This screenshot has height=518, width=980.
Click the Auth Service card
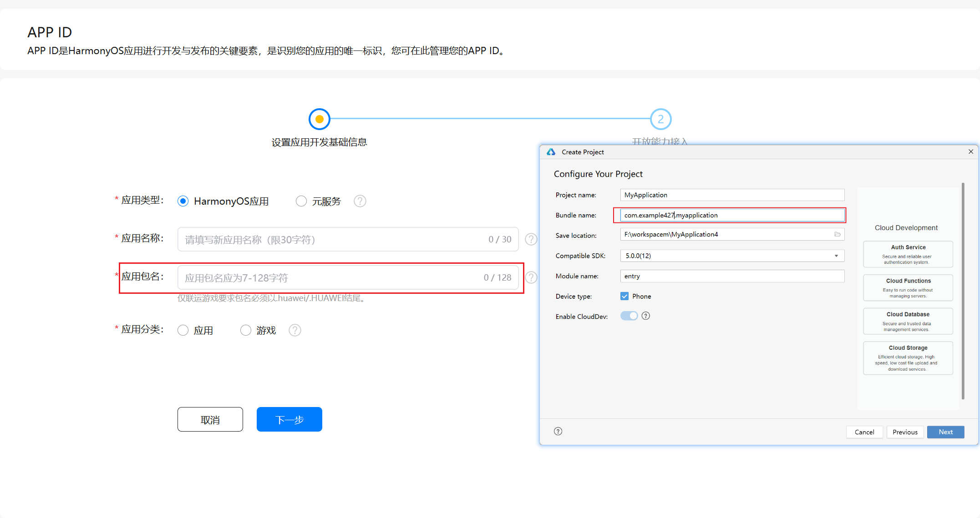coord(908,254)
